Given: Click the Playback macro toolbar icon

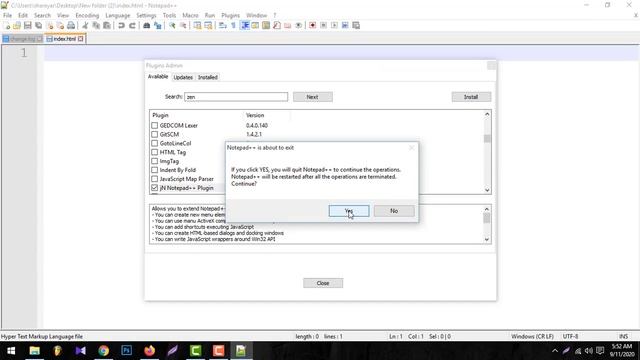Looking at the screenshot, I should tap(334, 25).
